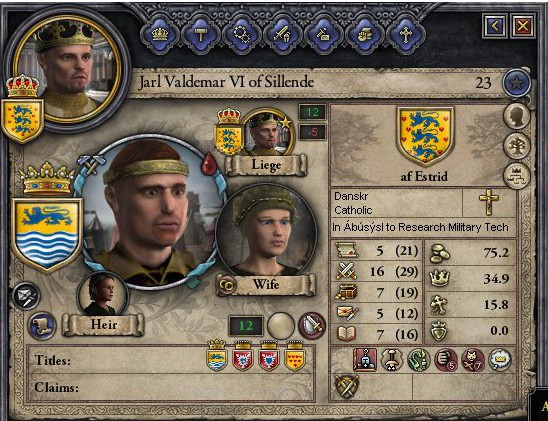Click the Wife scroll label
Image resolution: width=548 pixels, height=421 pixels.
[266, 284]
